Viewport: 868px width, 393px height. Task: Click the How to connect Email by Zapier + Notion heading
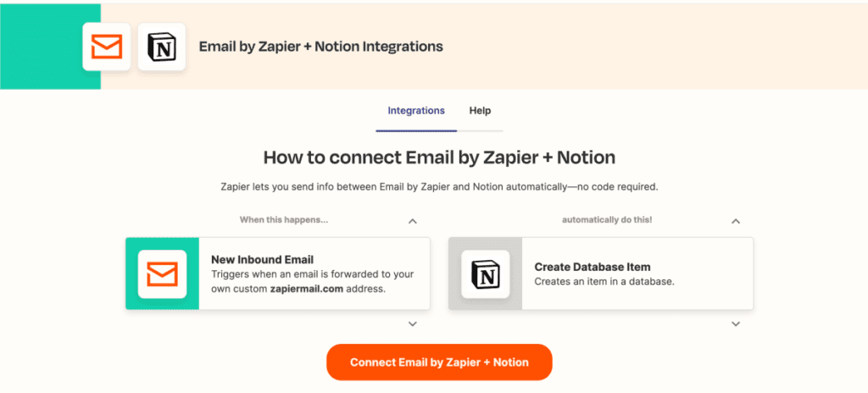tap(439, 158)
